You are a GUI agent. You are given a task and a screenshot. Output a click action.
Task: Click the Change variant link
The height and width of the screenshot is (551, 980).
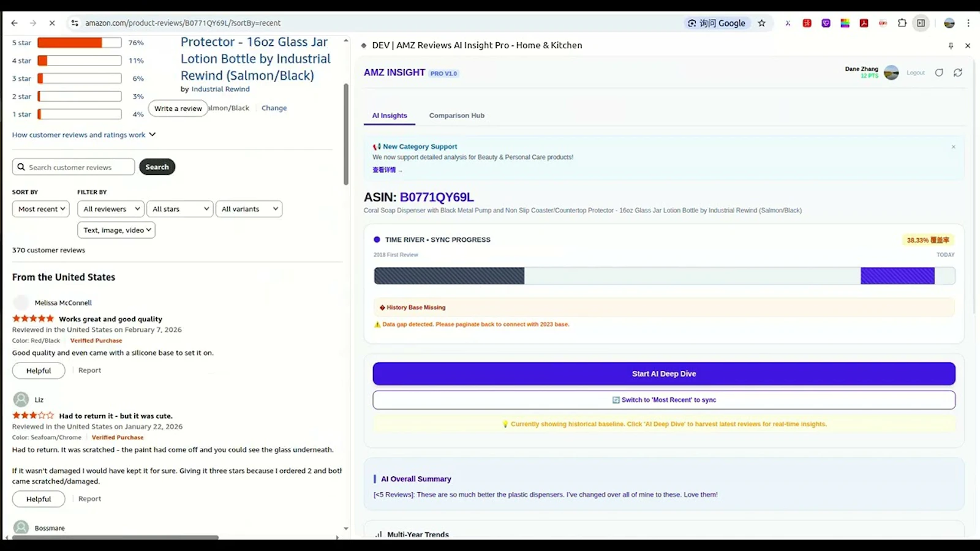click(x=274, y=108)
